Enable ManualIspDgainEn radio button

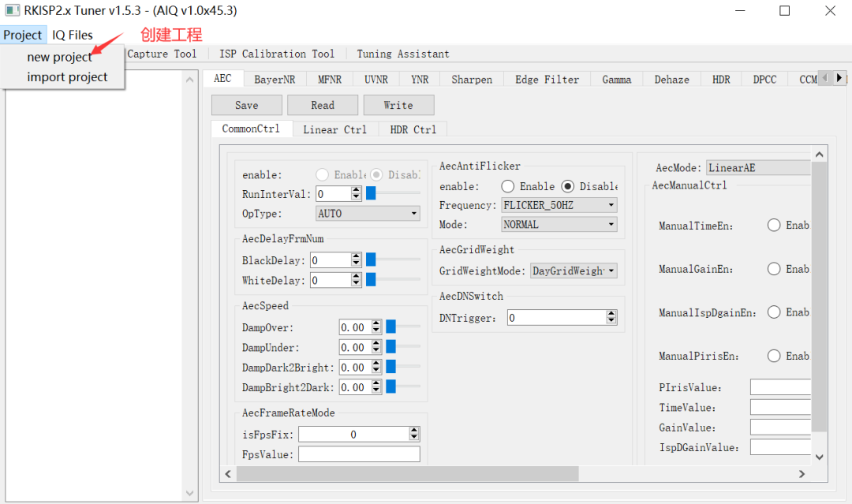[774, 312]
